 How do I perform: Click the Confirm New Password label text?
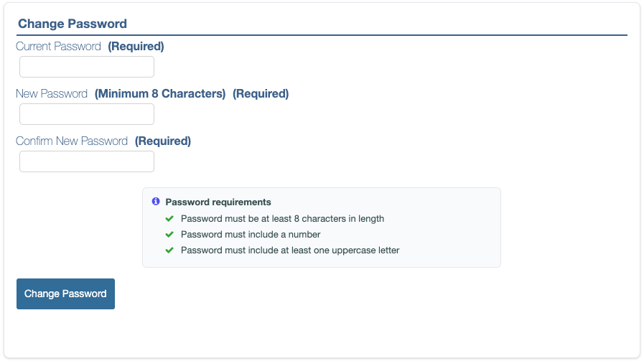click(72, 141)
